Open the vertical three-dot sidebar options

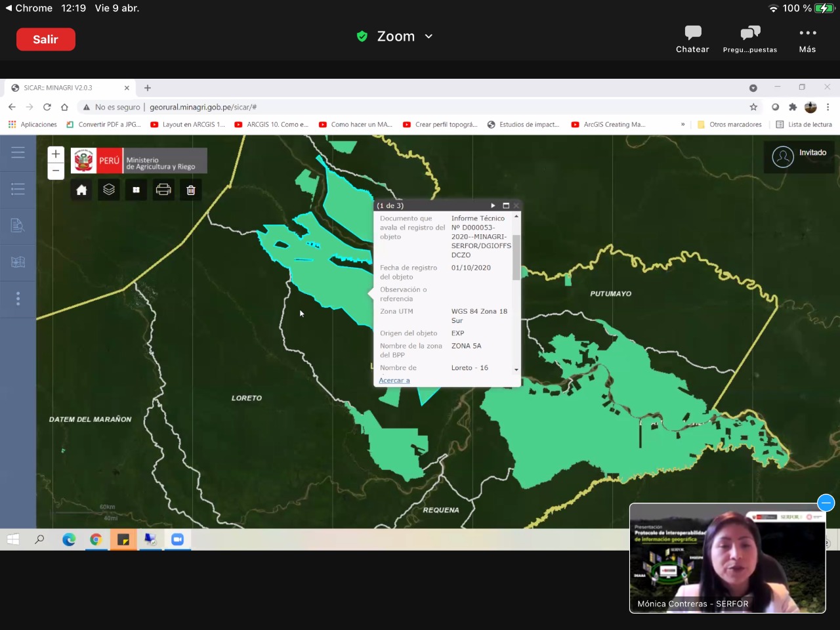click(x=18, y=299)
